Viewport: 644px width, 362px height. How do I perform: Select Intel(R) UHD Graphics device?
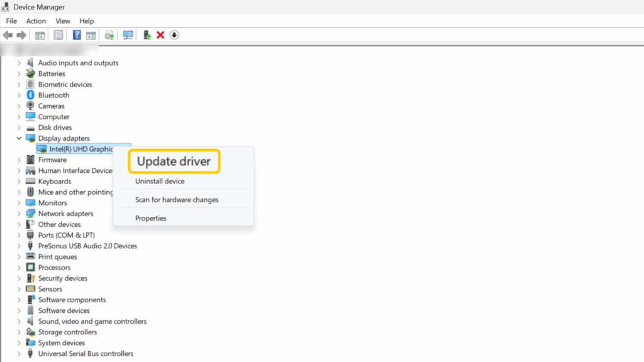point(81,149)
